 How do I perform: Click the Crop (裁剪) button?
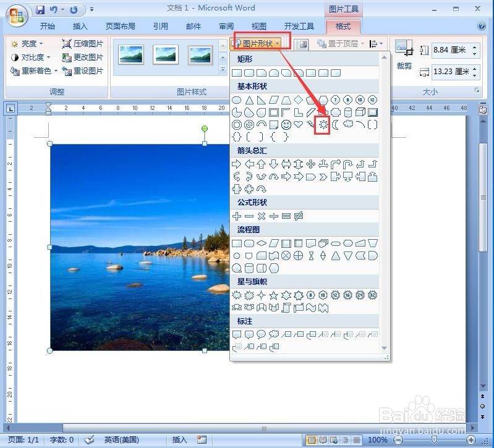coord(404,54)
